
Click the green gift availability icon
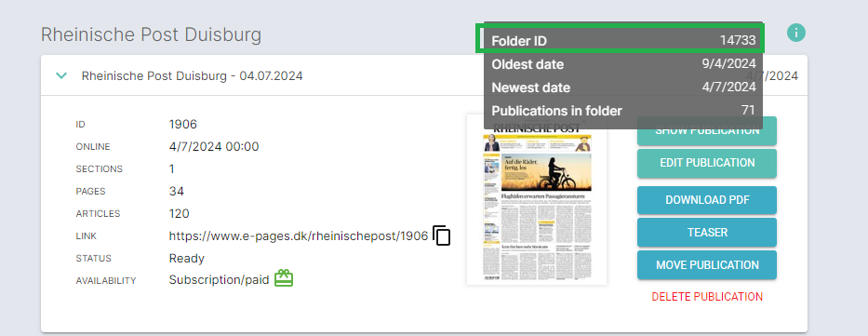coord(284,278)
